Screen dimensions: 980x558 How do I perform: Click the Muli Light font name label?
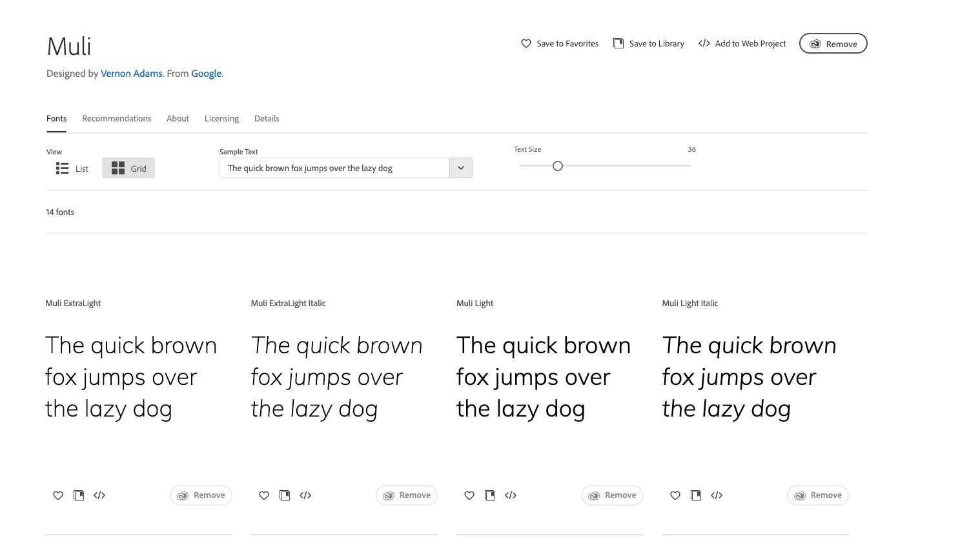click(475, 303)
